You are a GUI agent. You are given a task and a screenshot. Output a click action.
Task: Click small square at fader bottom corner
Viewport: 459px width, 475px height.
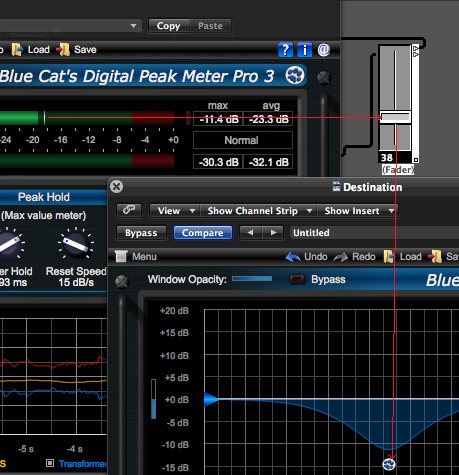pyautogui.click(x=416, y=160)
